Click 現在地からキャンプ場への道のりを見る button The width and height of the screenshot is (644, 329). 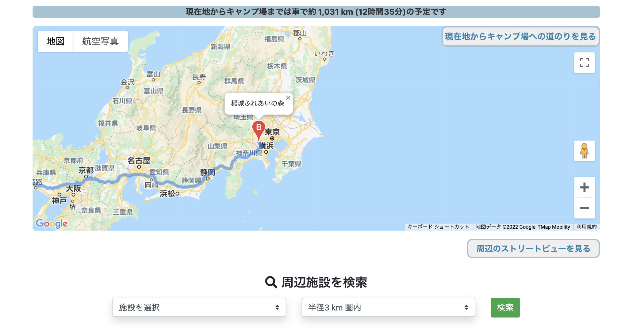pos(520,37)
